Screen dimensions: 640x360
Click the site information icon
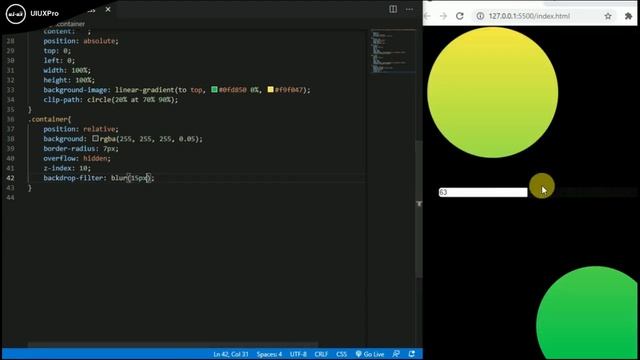(x=480, y=16)
